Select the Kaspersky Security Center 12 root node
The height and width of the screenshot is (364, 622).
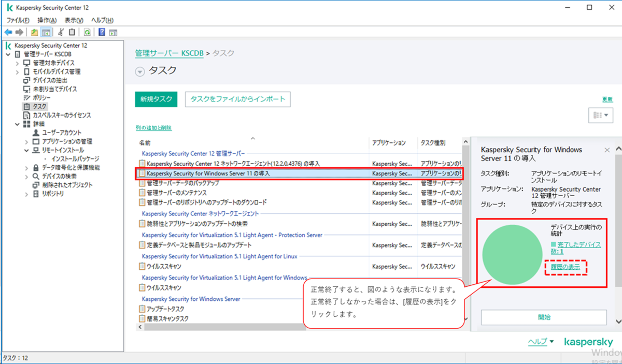(51, 46)
